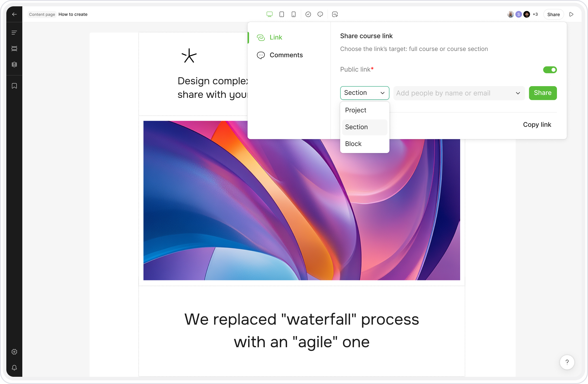Viewport: 588px width, 384px height.
Task: Switch to tablet preview mode
Action: point(282,14)
